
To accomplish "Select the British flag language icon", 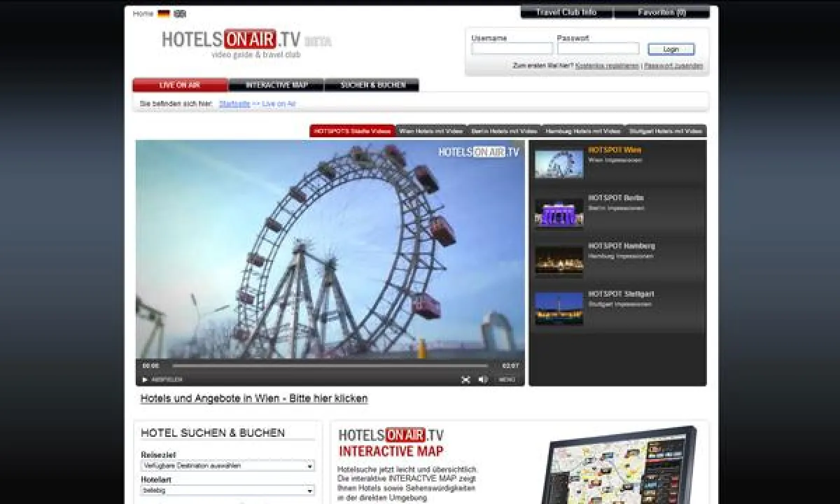I will 179,13.
